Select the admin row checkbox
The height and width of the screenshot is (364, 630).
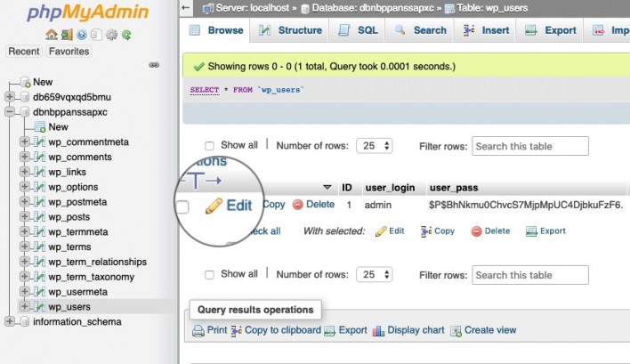click(x=182, y=206)
